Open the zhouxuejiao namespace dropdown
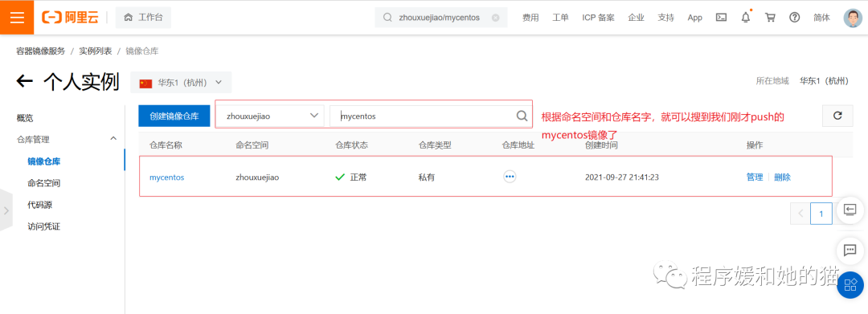This screenshot has height=314, width=868. click(269, 116)
